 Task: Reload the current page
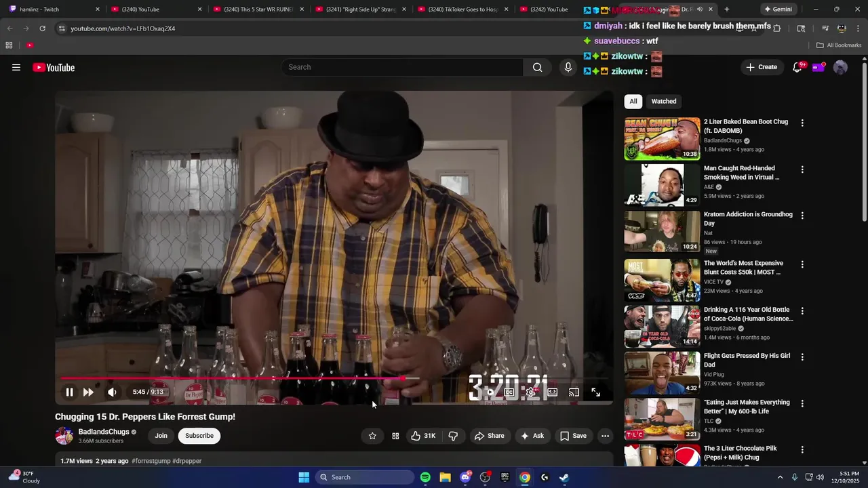pos(42,28)
